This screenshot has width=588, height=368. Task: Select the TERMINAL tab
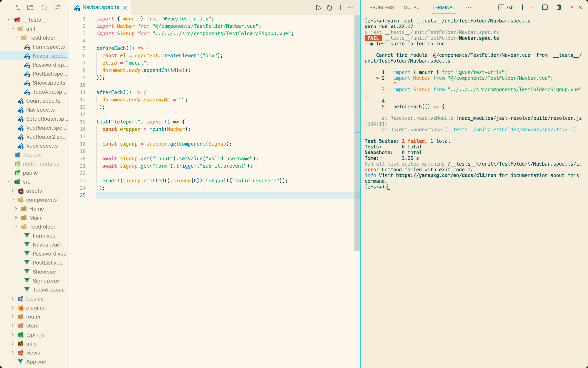pyautogui.click(x=443, y=8)
